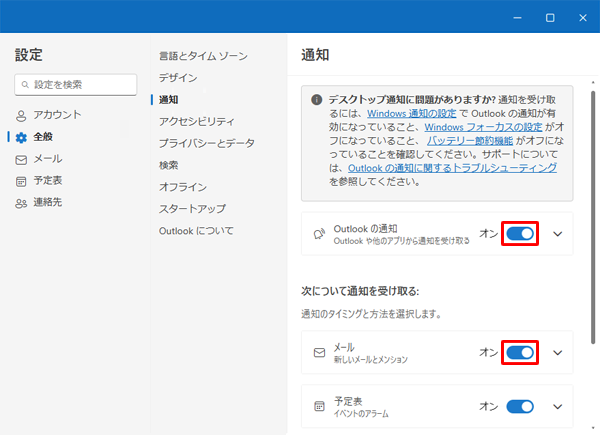Open Outlook について page
This screenshot has height=435, width=600.
click(x=196, y=231)
